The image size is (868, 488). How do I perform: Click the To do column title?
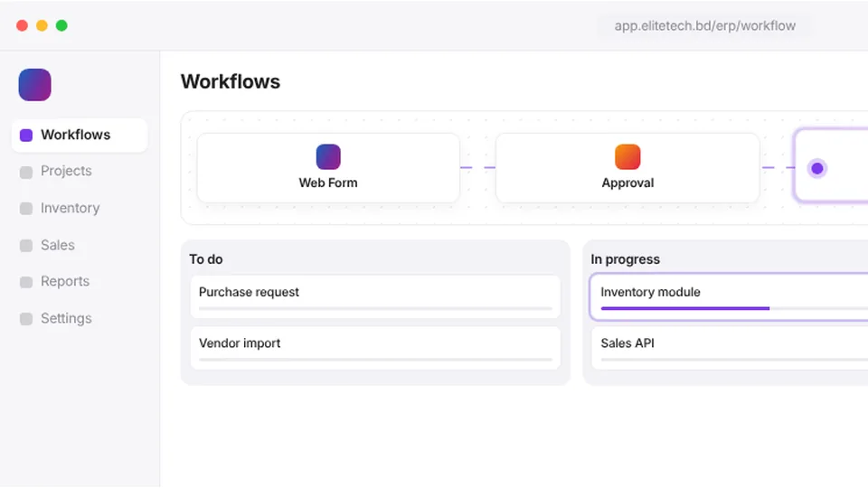tap(206, 259)
